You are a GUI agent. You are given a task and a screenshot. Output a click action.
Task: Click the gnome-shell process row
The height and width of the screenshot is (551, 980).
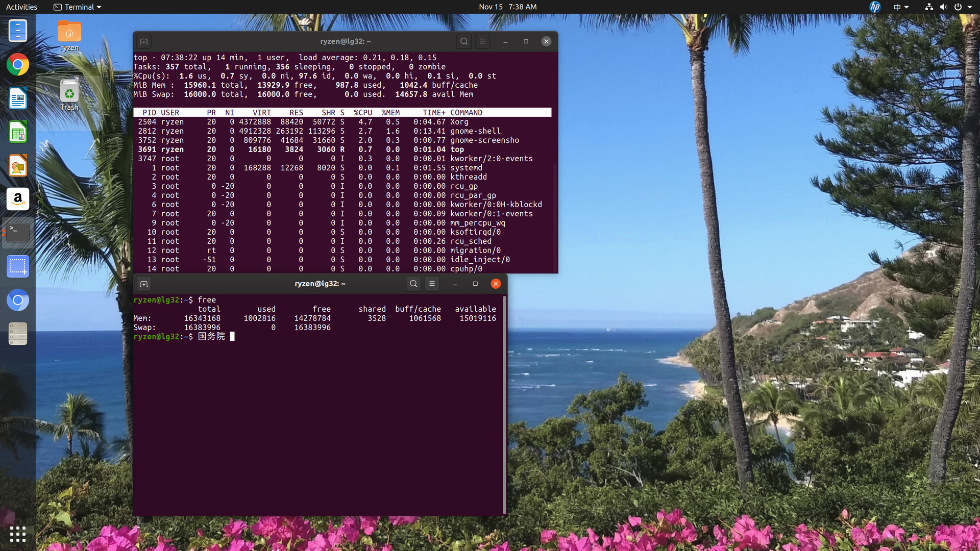[x=342, y=131]
